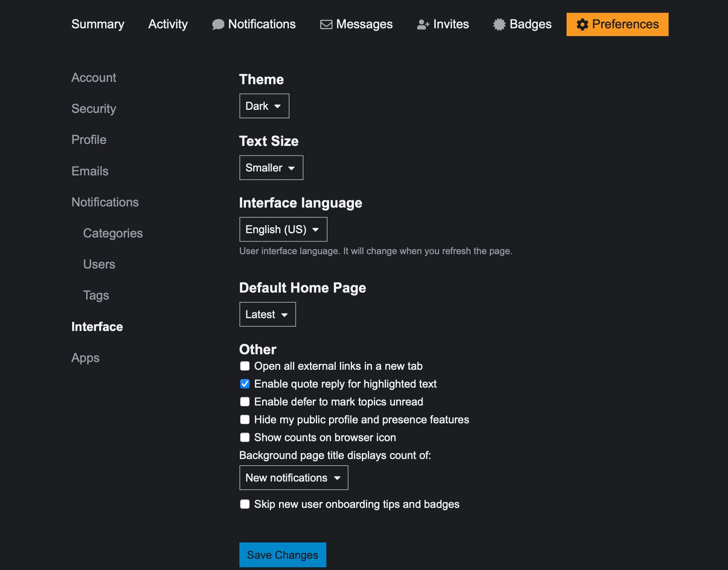728x570 pixels.
Task: Click the envelope Messages icon
Action: [326, 24]
